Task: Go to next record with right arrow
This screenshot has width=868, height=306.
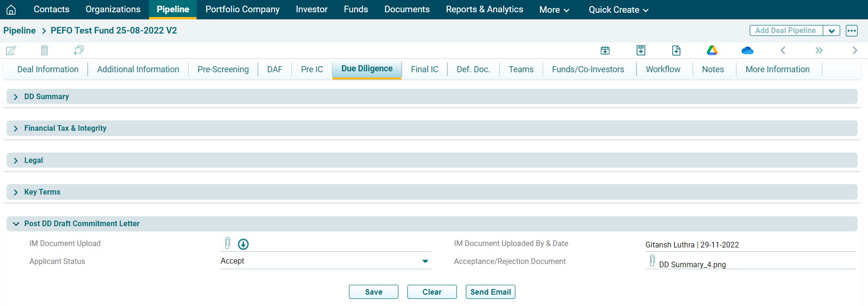Action: pos(855,50)
